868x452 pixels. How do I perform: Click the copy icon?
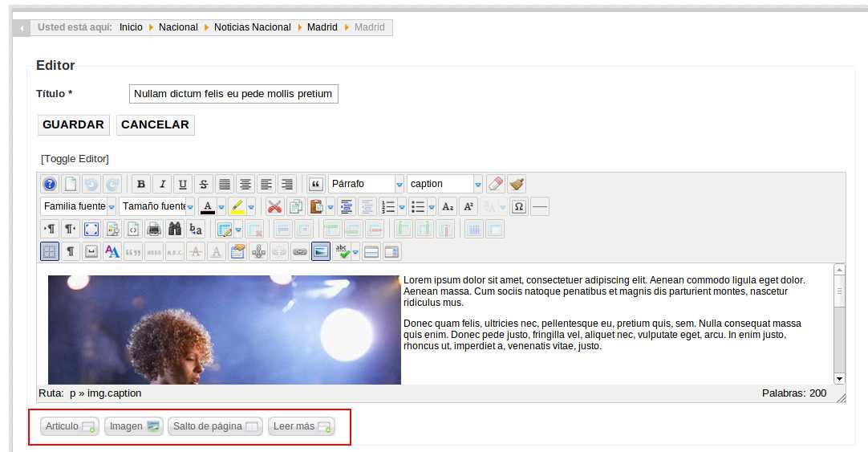point(295,206)
